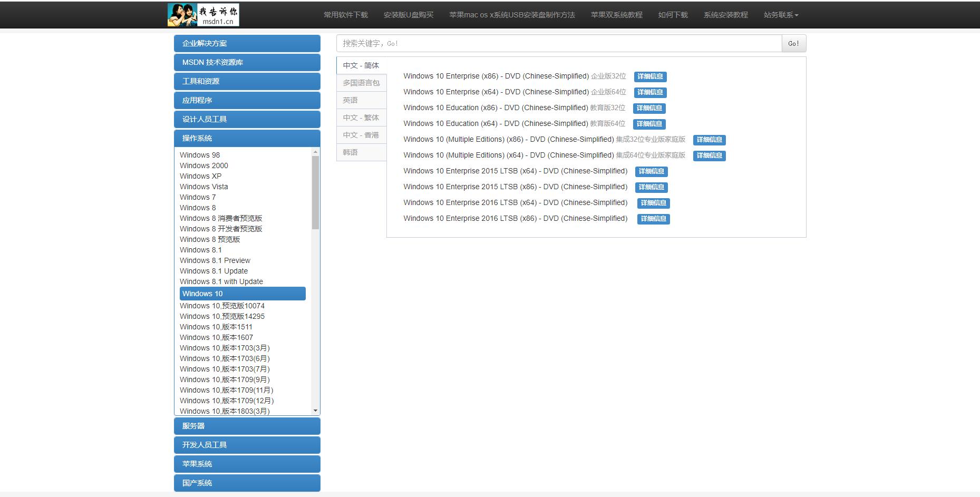Screen dimensions: 980x497
Task: Focus the 搜索关键字 search field
Action: coord(559,43)
